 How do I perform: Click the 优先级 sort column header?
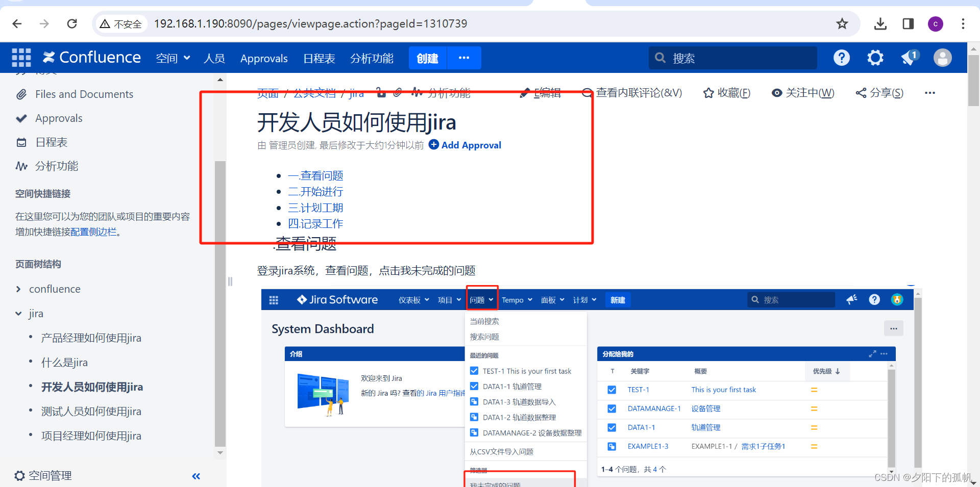coord(826,371)
